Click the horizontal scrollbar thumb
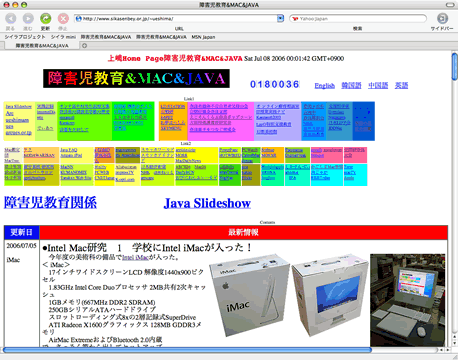The width and height of the screenshot is (458, 360). click(x=187, y=350)
